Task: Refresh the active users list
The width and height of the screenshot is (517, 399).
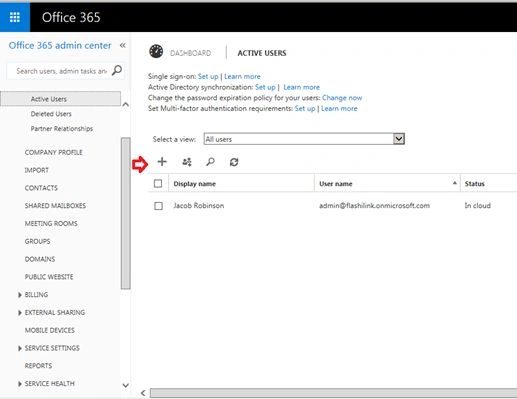Action: 234,162
